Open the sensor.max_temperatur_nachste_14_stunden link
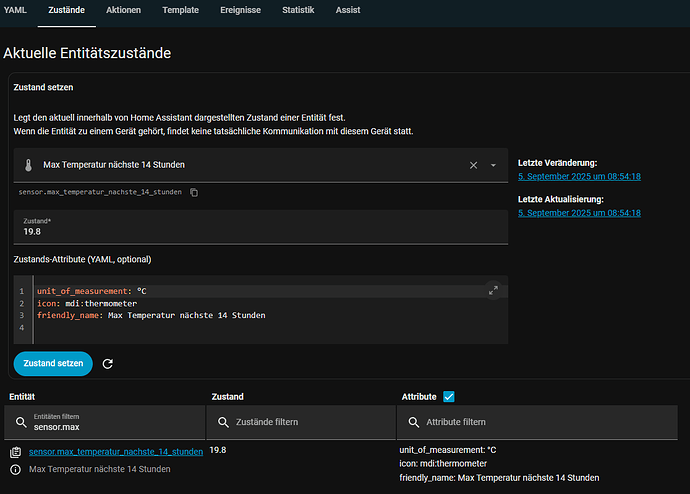 click(x=116, y=452)
